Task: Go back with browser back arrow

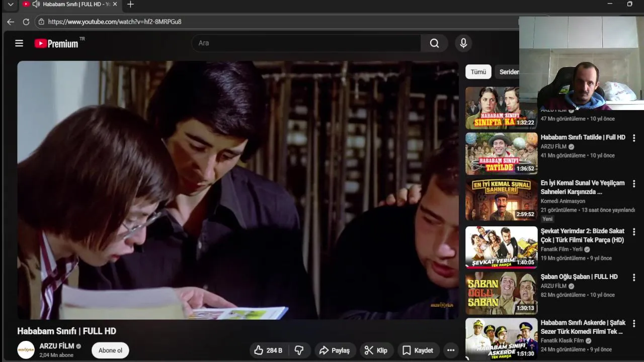Action: click(11, 22)
